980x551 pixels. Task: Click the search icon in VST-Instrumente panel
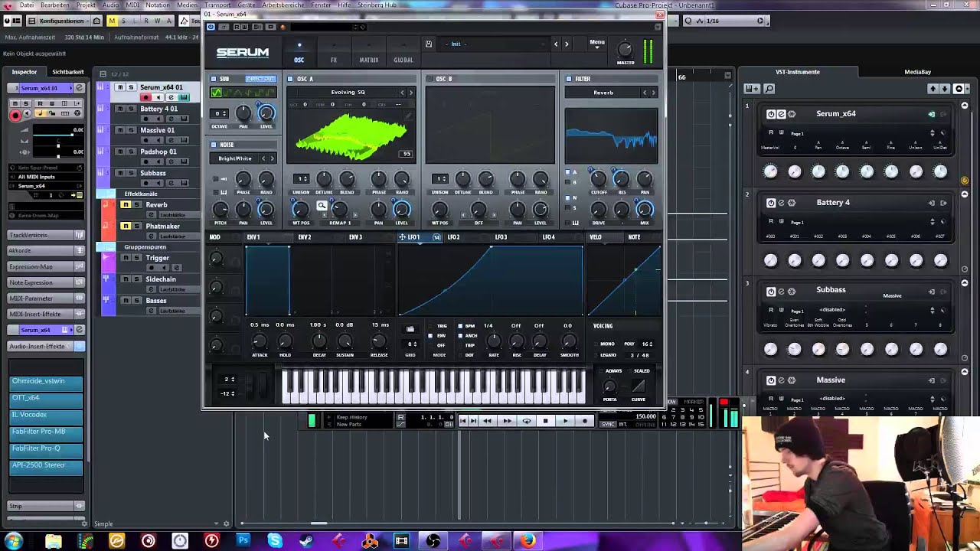(x=769, y=89)
